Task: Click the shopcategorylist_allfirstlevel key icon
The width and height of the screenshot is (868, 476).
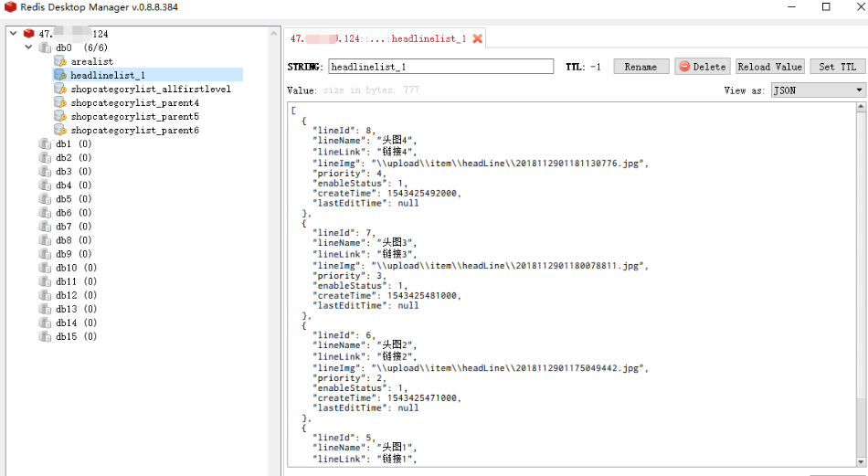Action: click(60, 89)
